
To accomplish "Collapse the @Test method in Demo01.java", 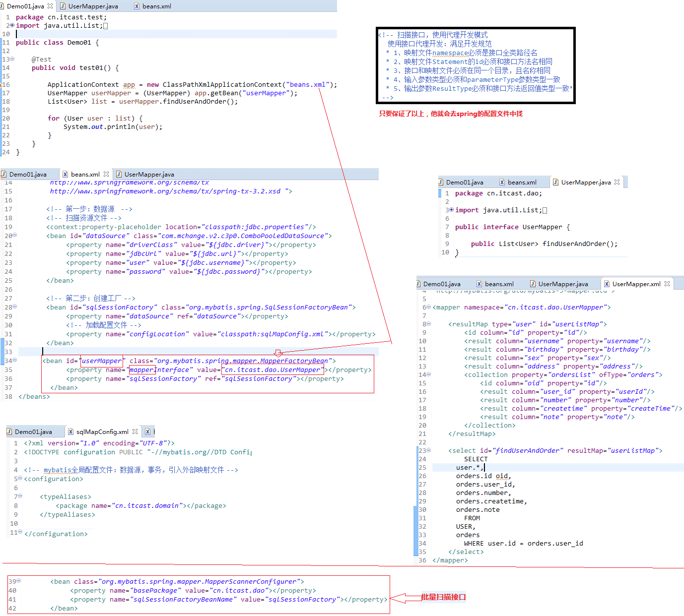I will [x=12, y=59].
